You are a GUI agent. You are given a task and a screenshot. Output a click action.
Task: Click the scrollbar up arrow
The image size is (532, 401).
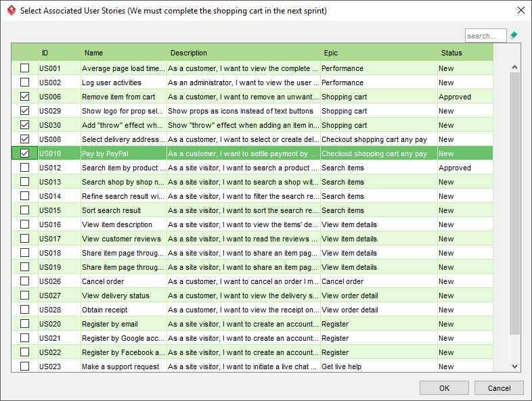tap(514, 67)
